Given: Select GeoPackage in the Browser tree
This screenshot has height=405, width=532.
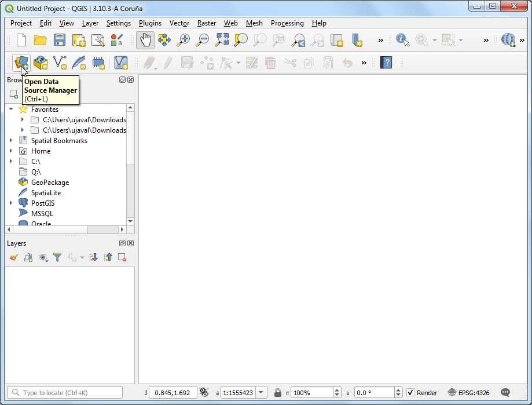Looking at the screenshot, I should pyautogui.click(x=50, y=183).
